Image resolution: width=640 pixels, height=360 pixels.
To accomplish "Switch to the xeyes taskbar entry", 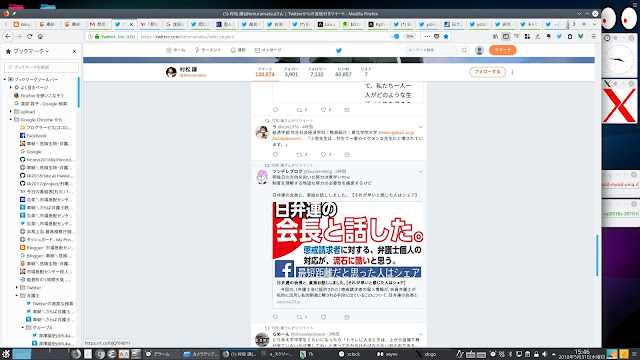I will pos(387,354).
